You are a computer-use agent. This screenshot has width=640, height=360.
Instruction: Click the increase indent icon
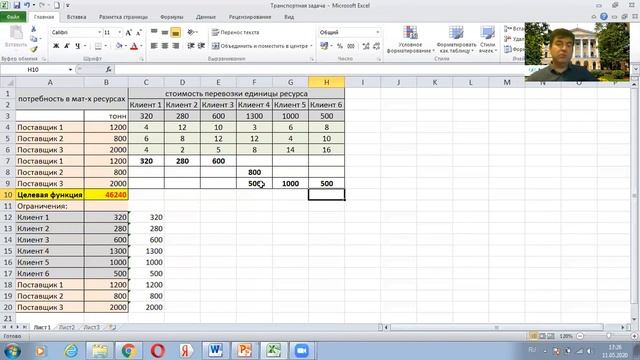coord(201,46)
